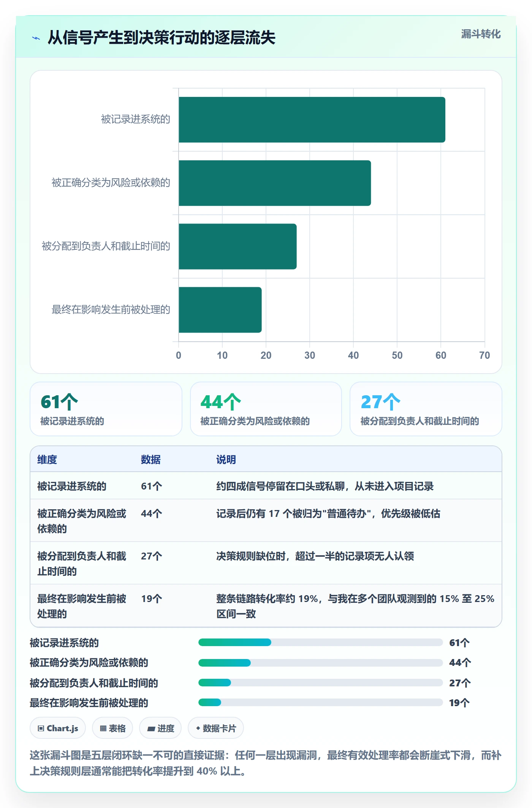This screenshot has width=532, height=808.
Task: Click the 被记录进系统的 label on the chart axis
Action: tap(136, 119)
